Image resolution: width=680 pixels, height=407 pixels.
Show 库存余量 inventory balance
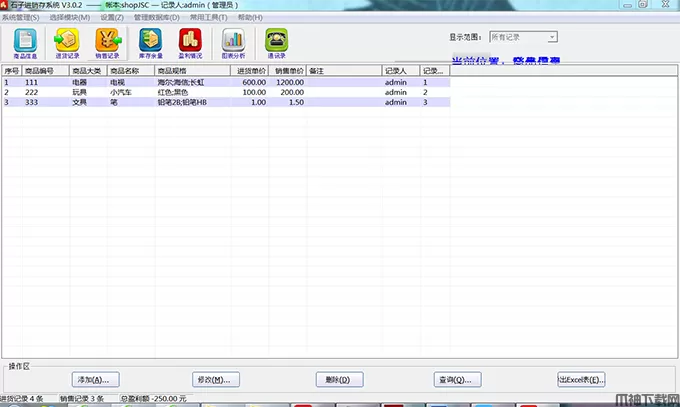click(x=150, y=42)
